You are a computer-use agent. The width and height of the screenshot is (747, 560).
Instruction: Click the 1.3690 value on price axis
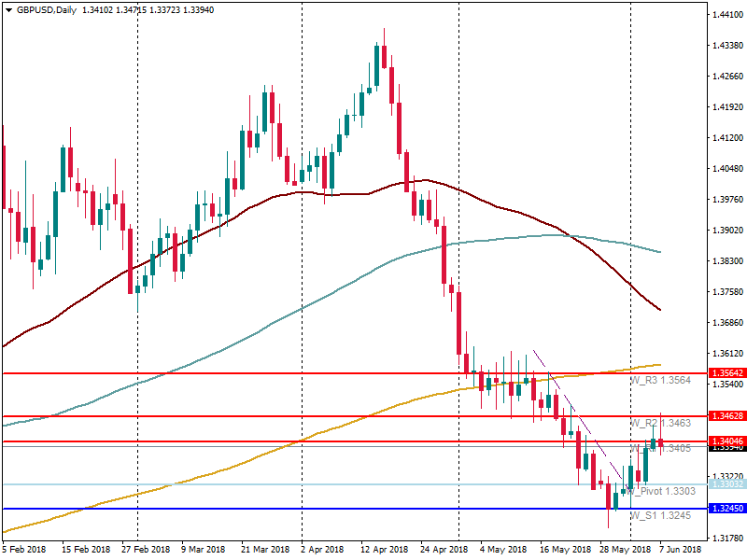726,323
